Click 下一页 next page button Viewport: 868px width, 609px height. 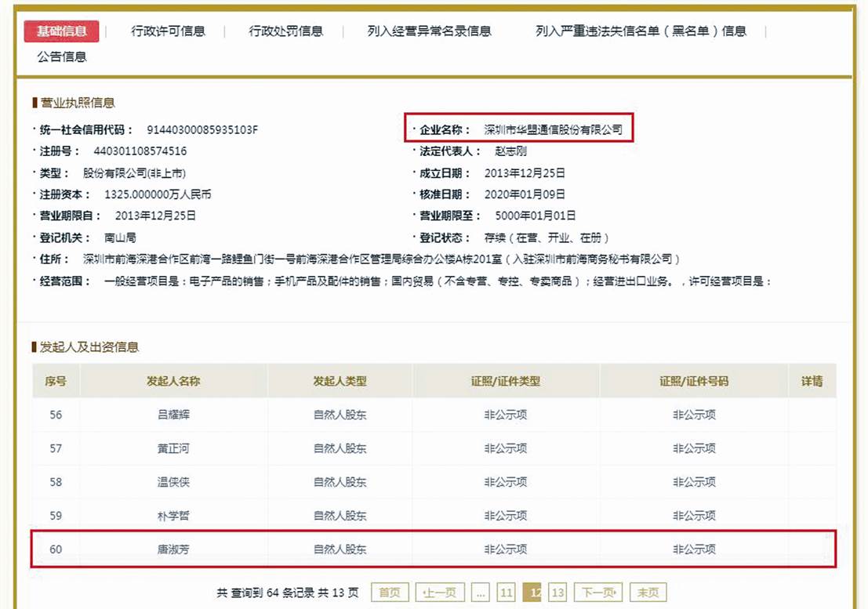(x=599, y=593)
